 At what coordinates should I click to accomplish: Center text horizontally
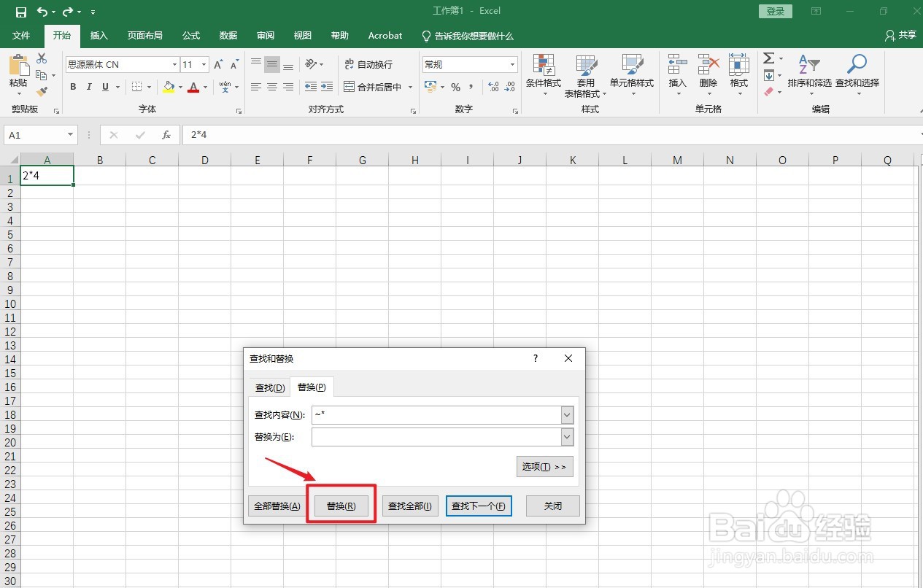coord(272,87)
